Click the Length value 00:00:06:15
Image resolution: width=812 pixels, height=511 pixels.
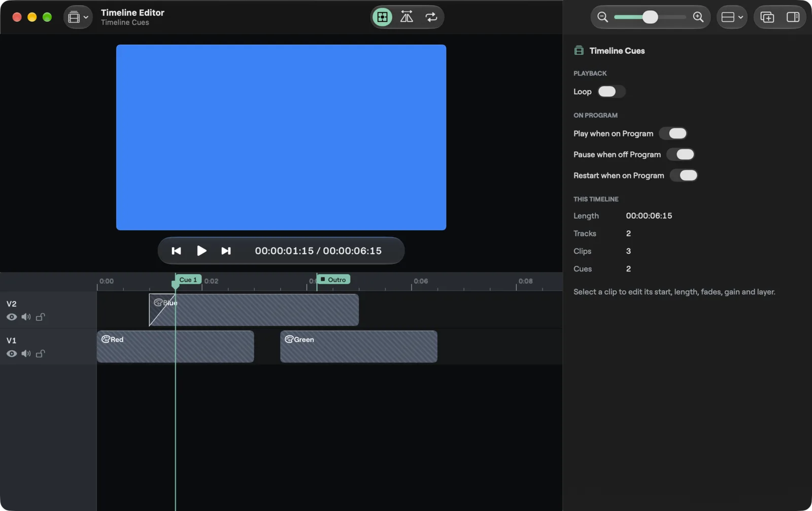pyautogui.click(x=649, y=216)
